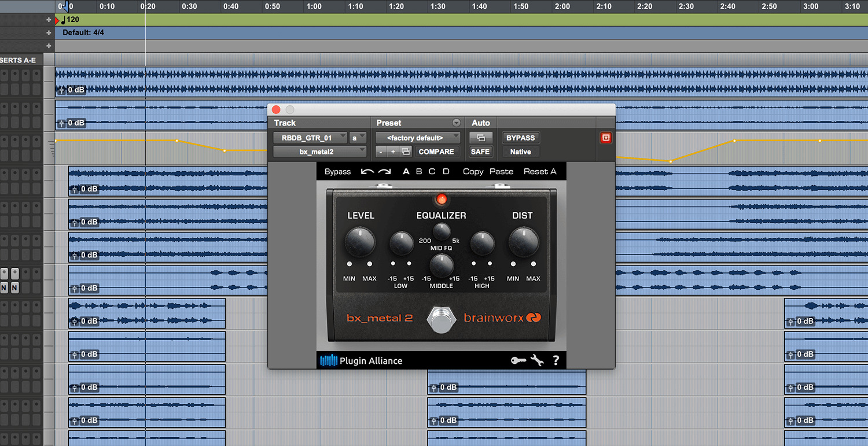Click the 1:00 mark on timeline ruler
The image size is (868, 446).
(314, 6)
